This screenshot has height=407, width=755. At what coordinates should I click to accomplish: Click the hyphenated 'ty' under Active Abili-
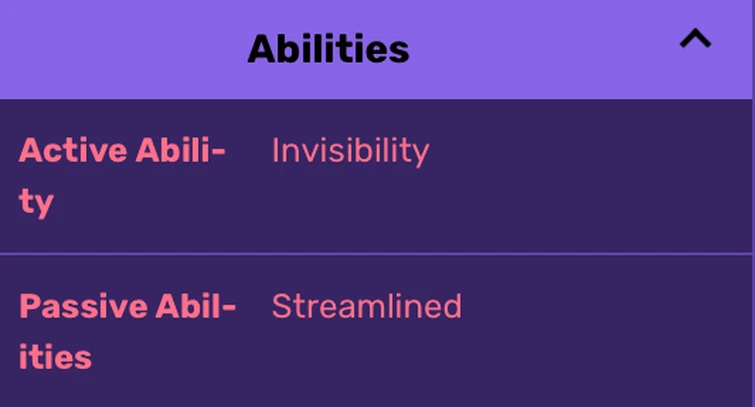point(36,203)
